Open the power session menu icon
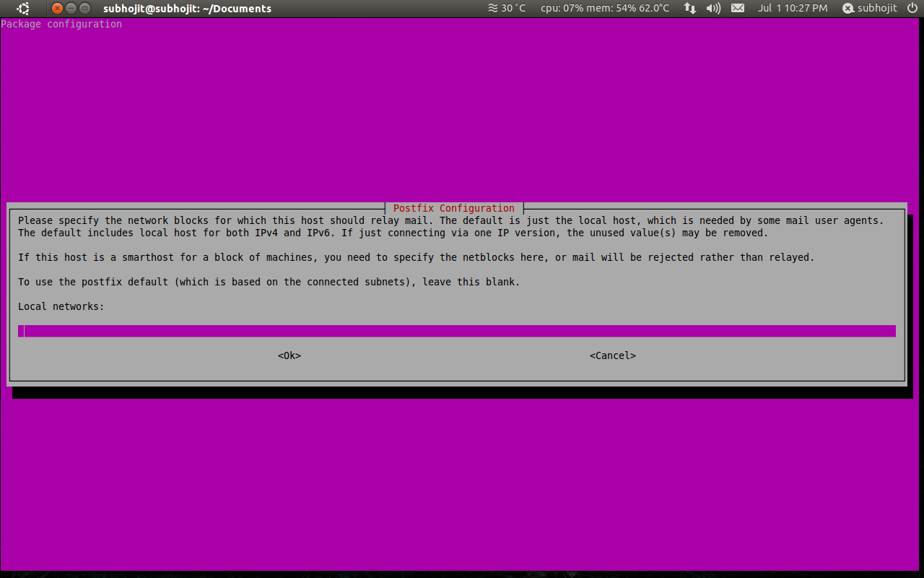Screen dimensions: 924x578 912,9
